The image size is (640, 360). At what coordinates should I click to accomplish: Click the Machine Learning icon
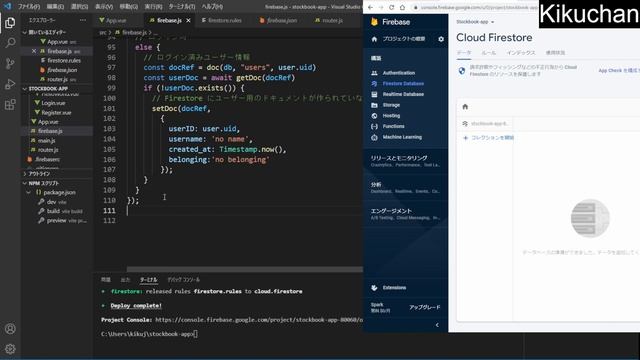[374, 138]
